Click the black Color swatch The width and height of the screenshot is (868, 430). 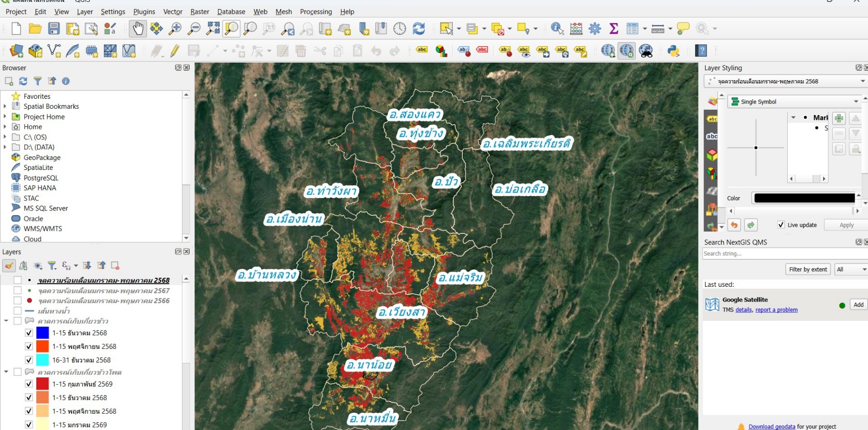[x=804, y=198]
